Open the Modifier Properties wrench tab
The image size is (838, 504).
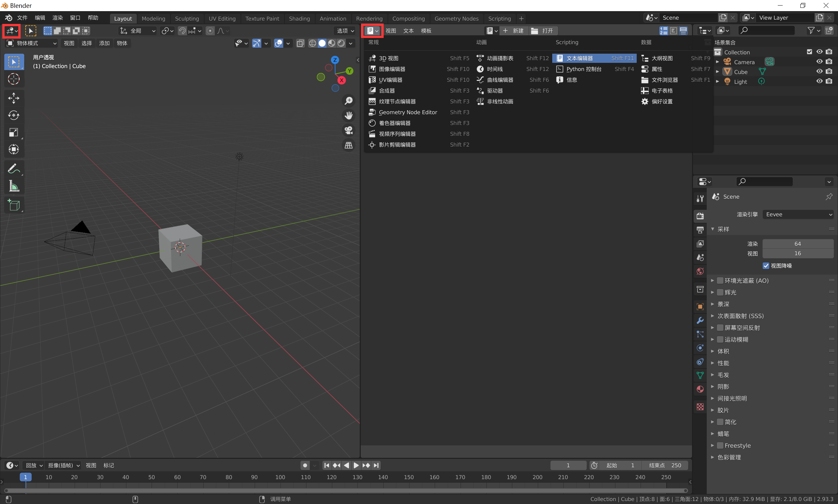pyautogui.click(x=700, y=320)
